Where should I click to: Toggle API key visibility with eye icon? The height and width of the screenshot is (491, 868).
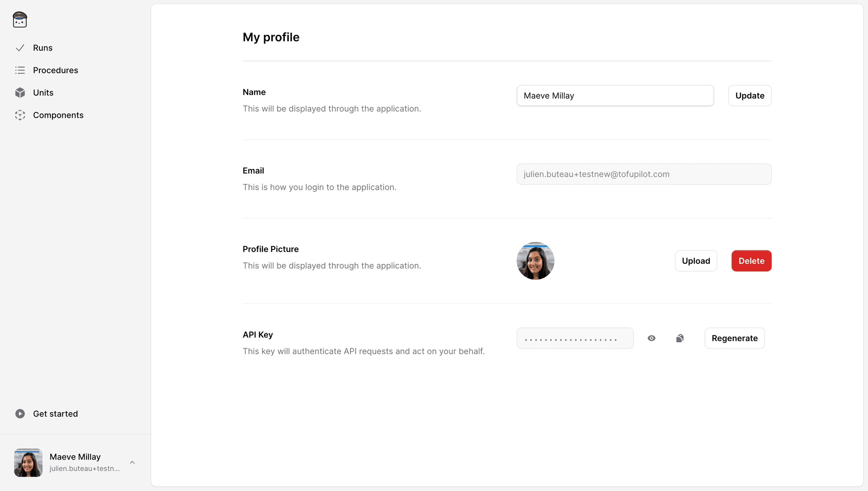[x=651, y=338]
